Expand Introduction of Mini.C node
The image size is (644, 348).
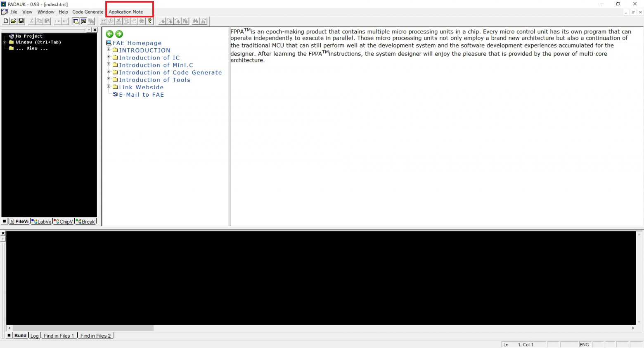click(x=109, y=64)
